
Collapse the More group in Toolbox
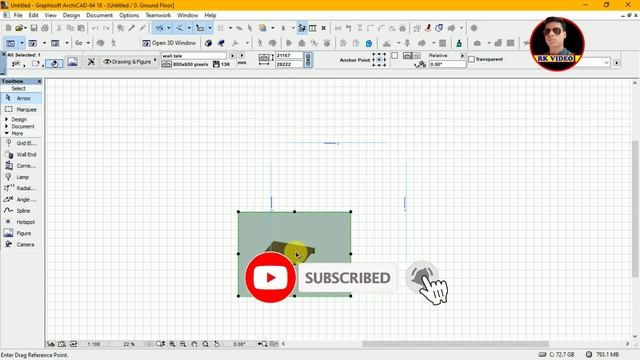point(7,133)
